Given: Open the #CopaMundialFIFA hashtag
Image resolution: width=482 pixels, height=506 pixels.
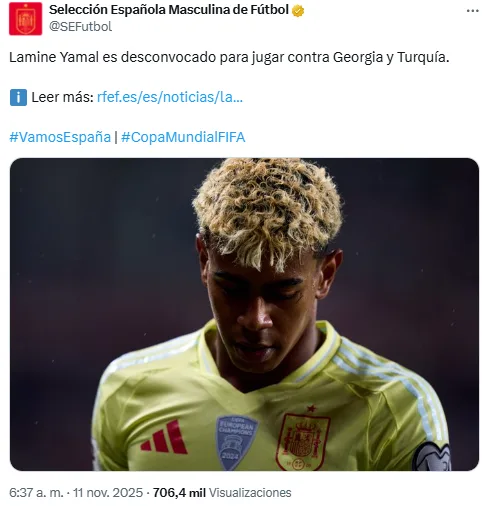Looking at the screenshot, I should pyautogui.click(x=183, y=137).
